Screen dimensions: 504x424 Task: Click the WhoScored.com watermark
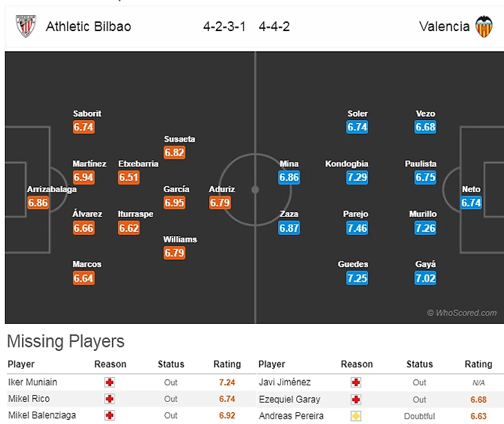462,313
